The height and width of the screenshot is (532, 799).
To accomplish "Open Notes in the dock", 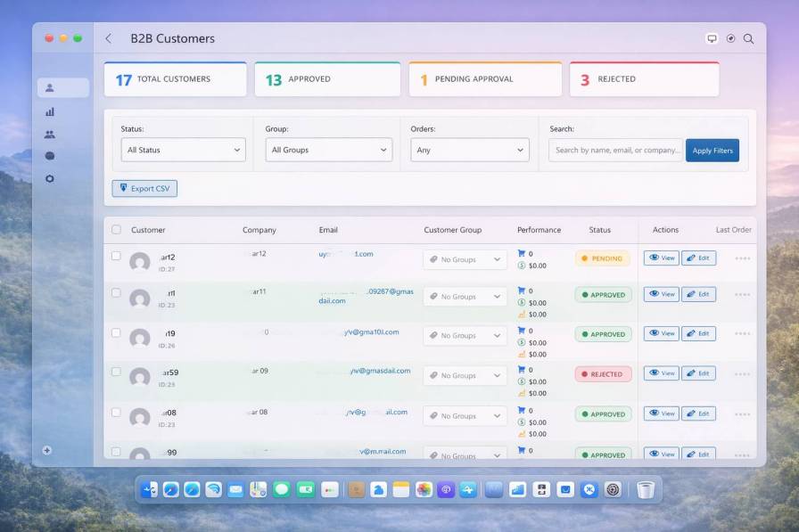I will pos(401,490).
